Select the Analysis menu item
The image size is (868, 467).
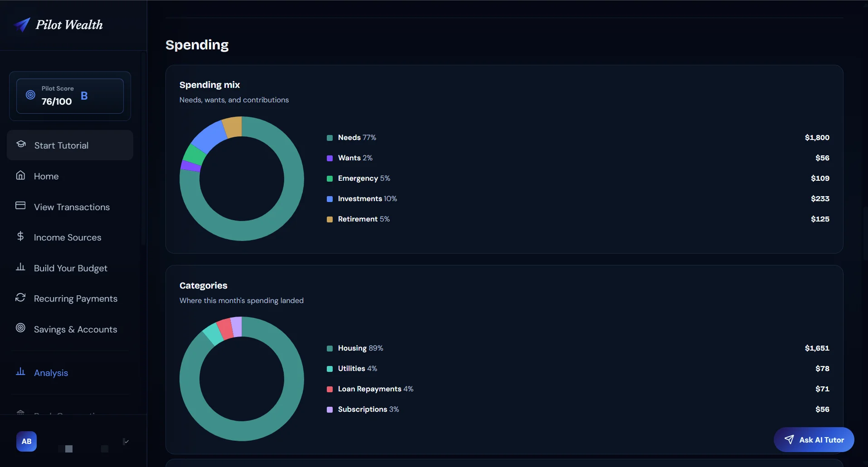[70, 372]
